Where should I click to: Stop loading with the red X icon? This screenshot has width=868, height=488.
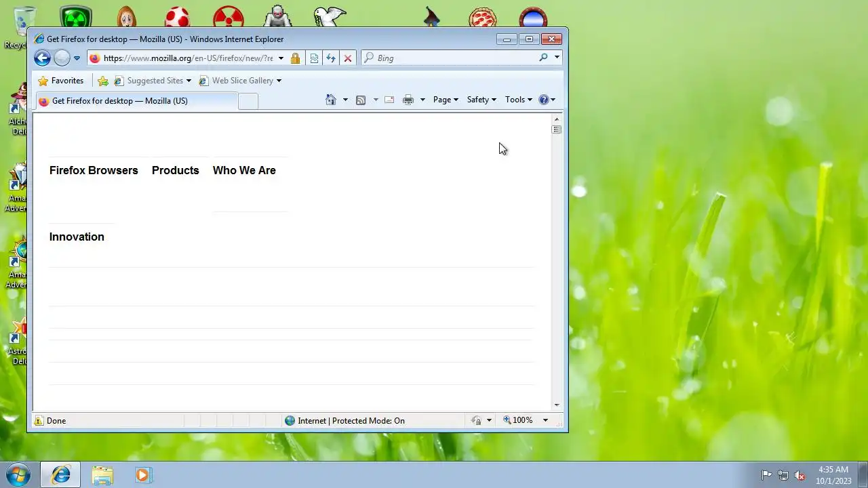point(348,58)
